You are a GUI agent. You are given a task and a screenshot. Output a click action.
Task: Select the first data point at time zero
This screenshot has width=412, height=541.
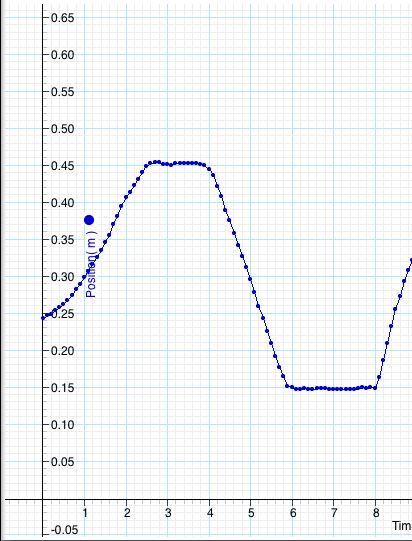pos(43,318)
